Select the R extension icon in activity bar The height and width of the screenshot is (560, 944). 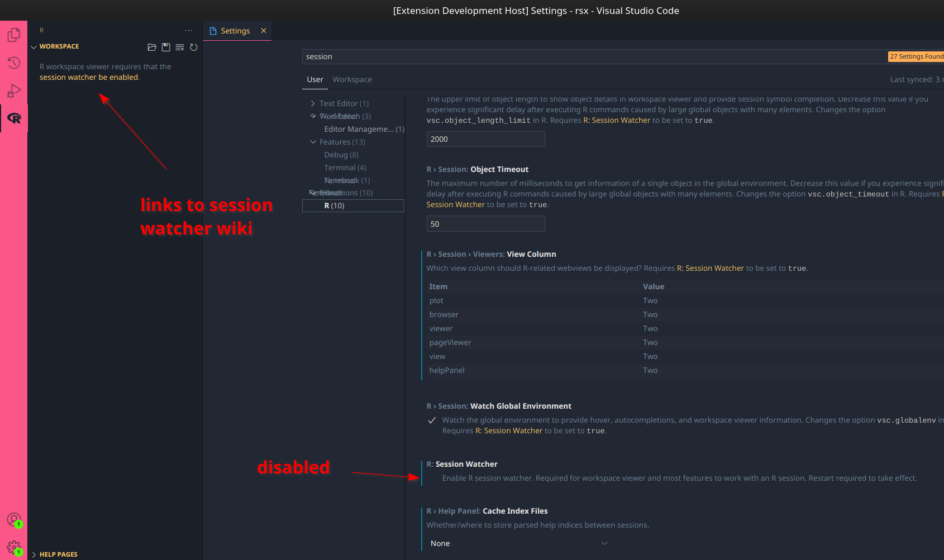tap(14, 118)
